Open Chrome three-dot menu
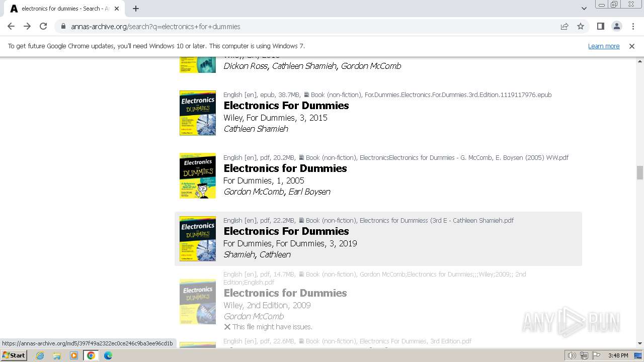Screen dimensions: 644x362 tap(632, 26)
